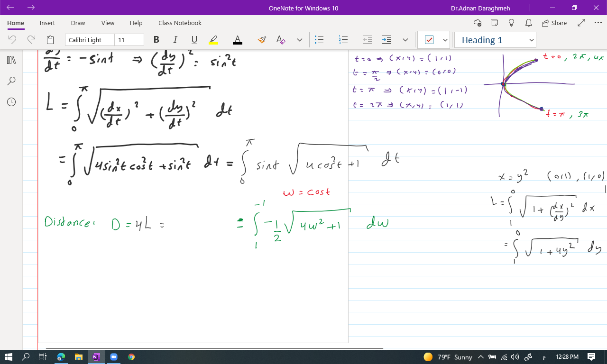The width and height of the screenshot is (607, 364).
Task: Decrease the paragraph indent
Action: [x=368, y=40]
